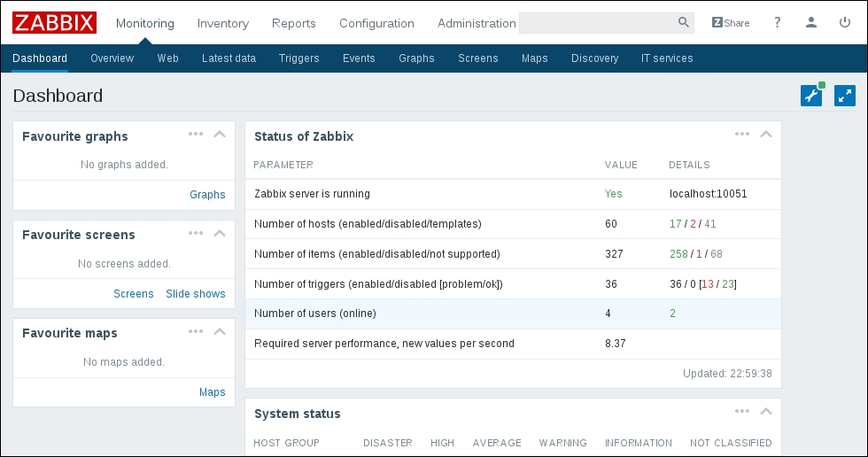Open Favourite maps three-dot menu
Screen dimensions: 868x457
tap(197, 331)
